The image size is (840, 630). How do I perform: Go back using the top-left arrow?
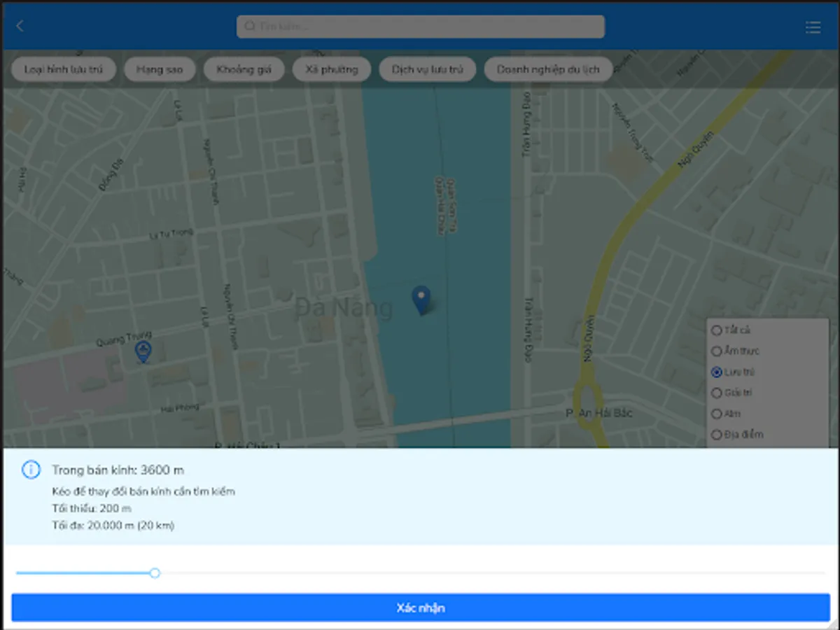pyautogui.click(x=20, y=26)
